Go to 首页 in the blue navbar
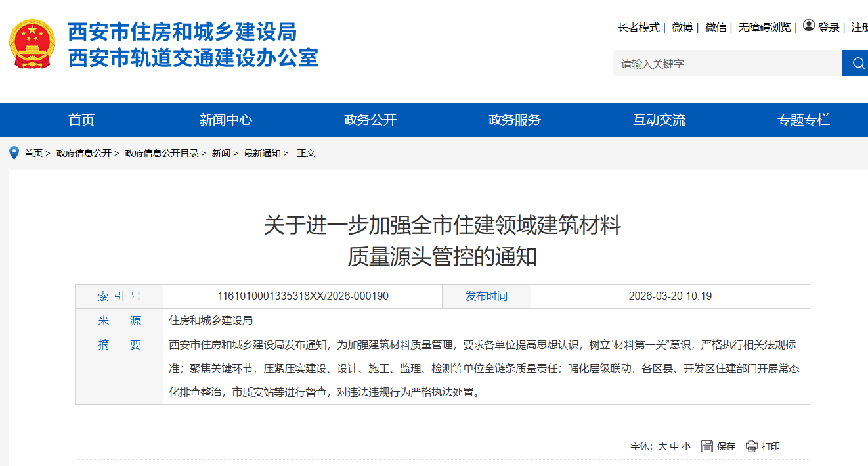The height and width of the screenshot is (466, 868). pos(81,120)
